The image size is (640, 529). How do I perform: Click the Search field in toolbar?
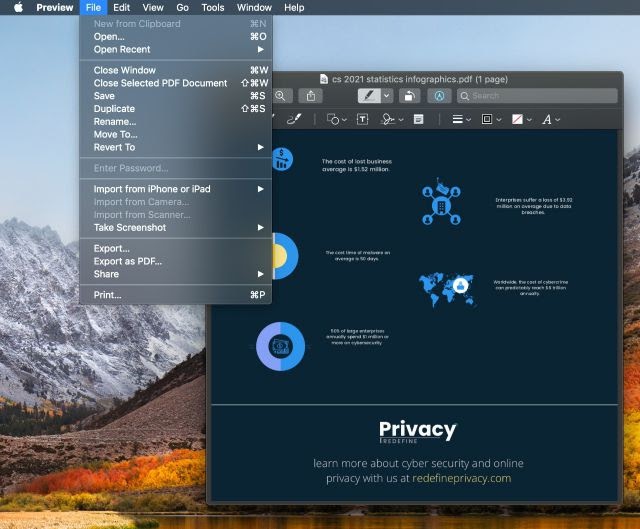click(537, 96)
